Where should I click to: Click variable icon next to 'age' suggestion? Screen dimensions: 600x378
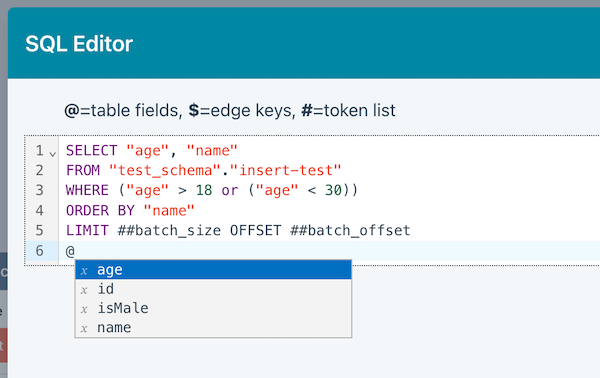84,271
